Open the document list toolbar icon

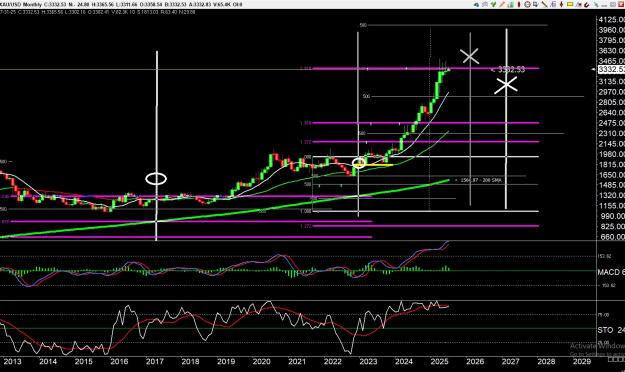(553, 4)
